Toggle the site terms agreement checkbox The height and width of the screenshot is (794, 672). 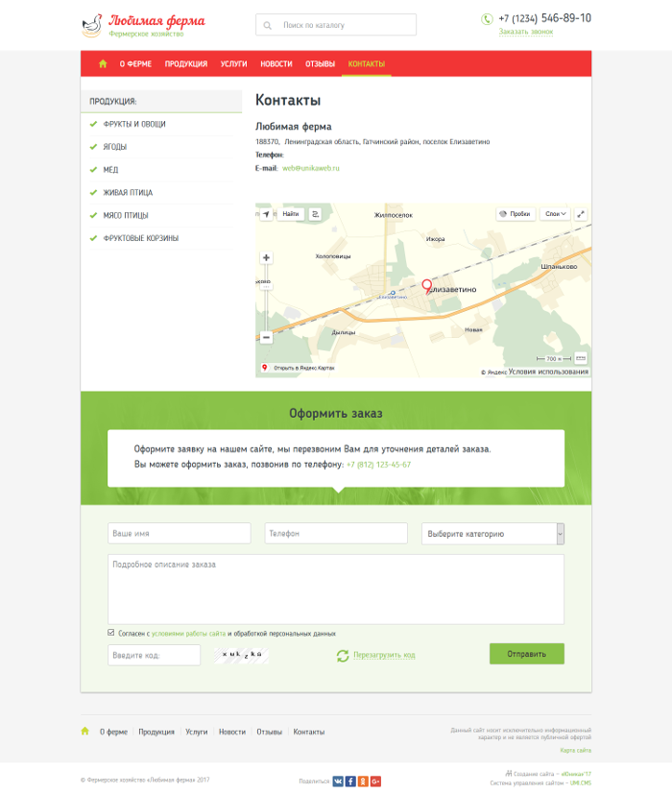pos(111,633)
